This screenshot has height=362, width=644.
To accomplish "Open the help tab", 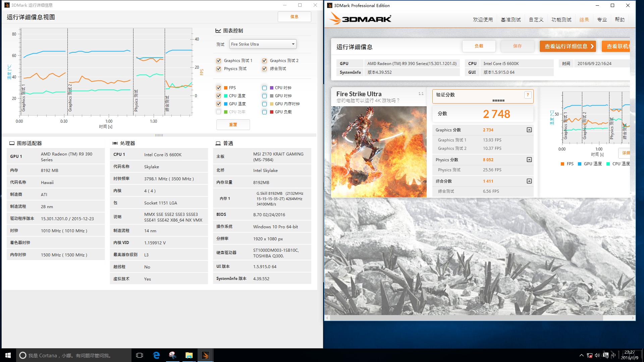I will click(620, 20).
